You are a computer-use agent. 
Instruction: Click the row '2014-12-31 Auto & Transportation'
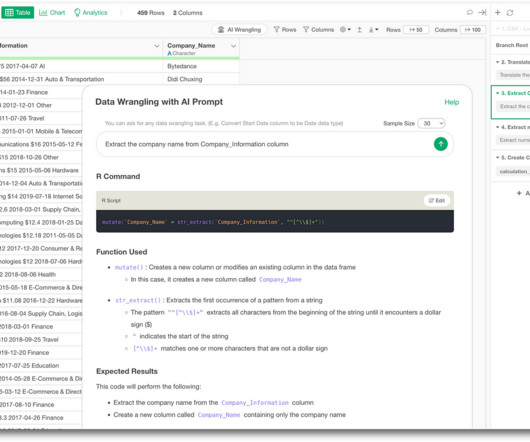click(81, 79)
